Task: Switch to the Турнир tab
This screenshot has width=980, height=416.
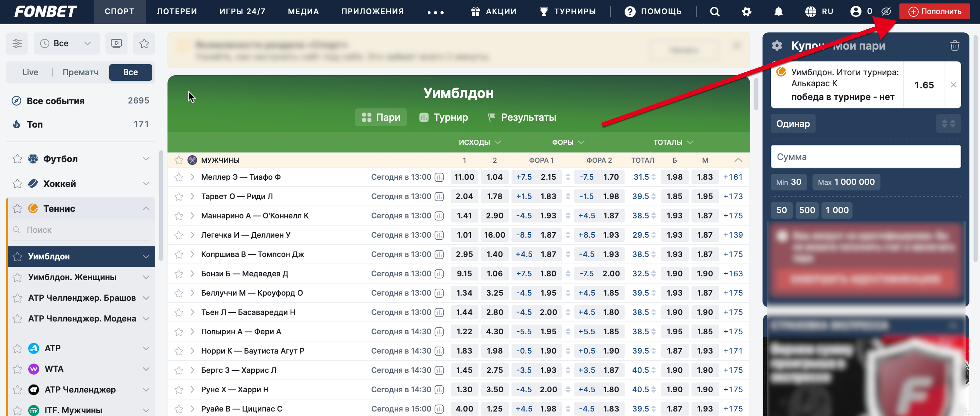Action: click(x=444, y=117)
